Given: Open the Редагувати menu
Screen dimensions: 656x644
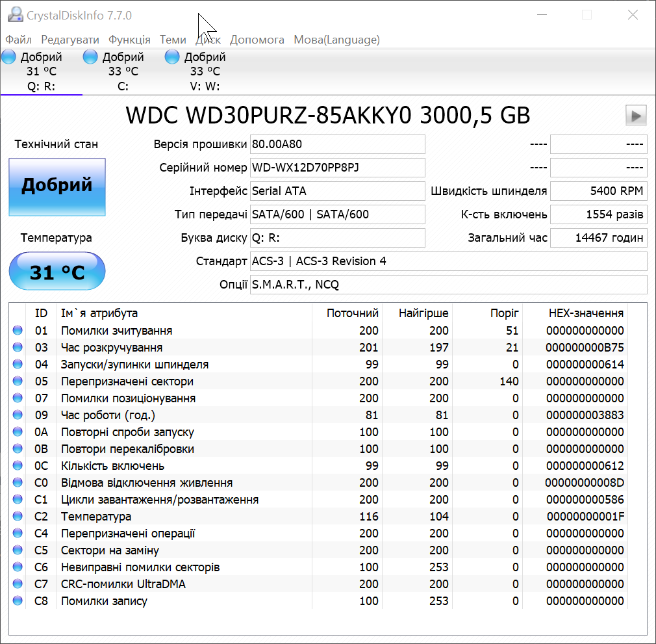Looking at the screenshot, I should (x=70, y=40).
